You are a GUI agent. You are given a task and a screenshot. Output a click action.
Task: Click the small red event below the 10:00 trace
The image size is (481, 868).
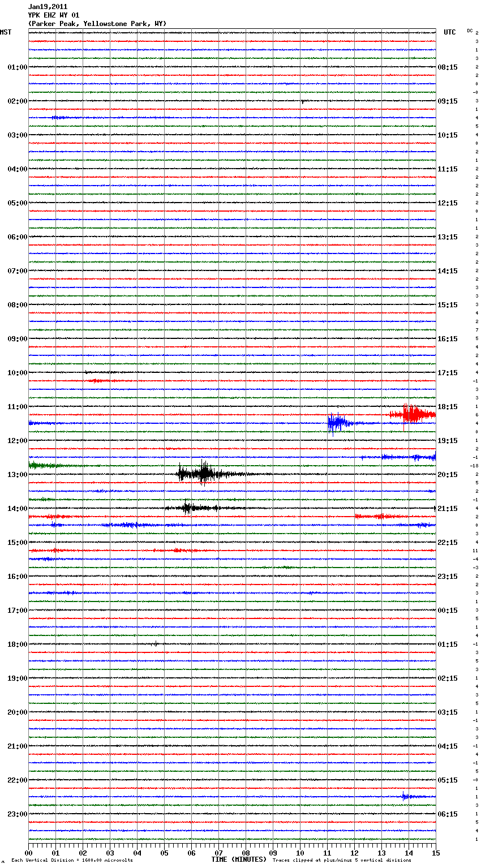pos(102,381)
